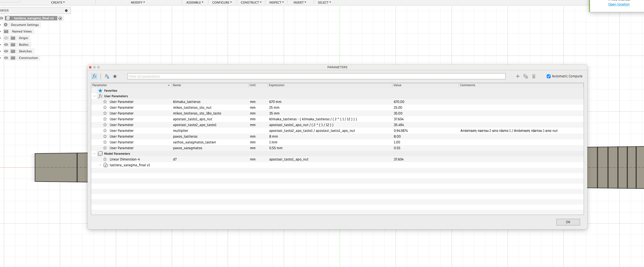The height and width of the screenshot is (267, 644).
Task: Click the Filter all parameters search field
Action: click(316, 76)
